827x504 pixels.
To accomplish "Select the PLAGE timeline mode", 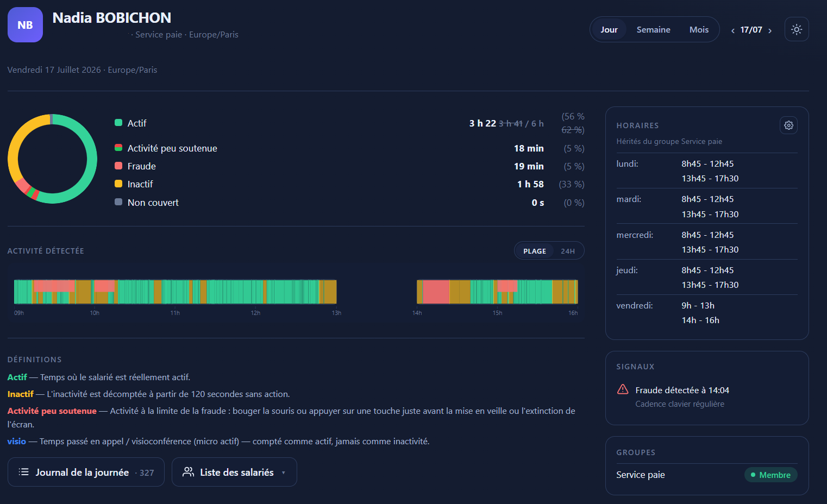I will pyautogui.click(x=535, y=251).
